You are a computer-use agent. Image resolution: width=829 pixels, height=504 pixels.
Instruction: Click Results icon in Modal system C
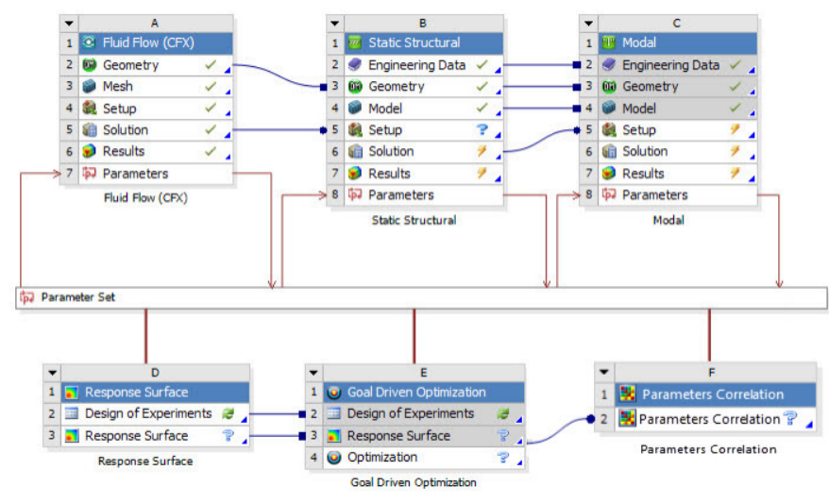(609, 174)
